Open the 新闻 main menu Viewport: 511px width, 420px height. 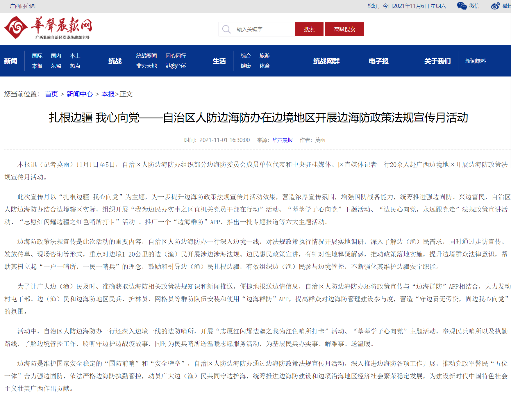(11, 61)
